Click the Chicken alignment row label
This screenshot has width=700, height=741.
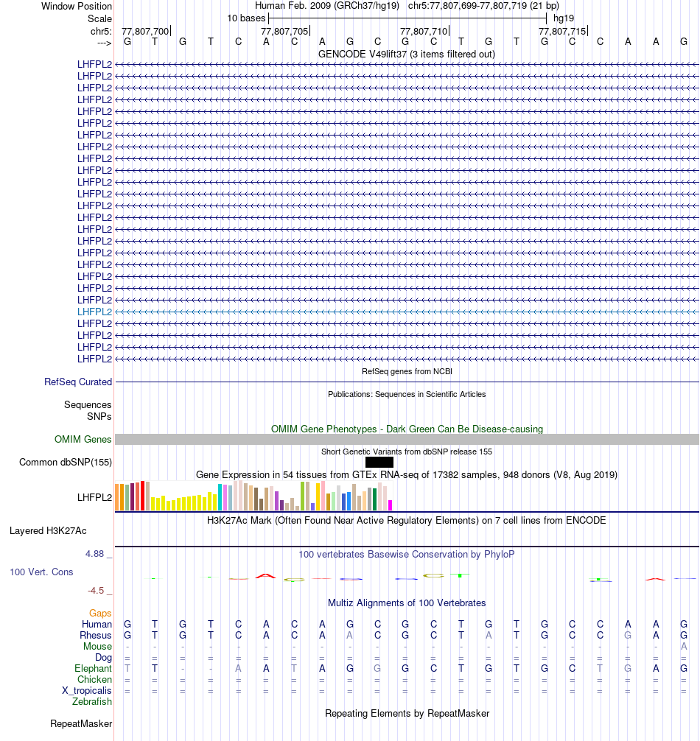94,680
